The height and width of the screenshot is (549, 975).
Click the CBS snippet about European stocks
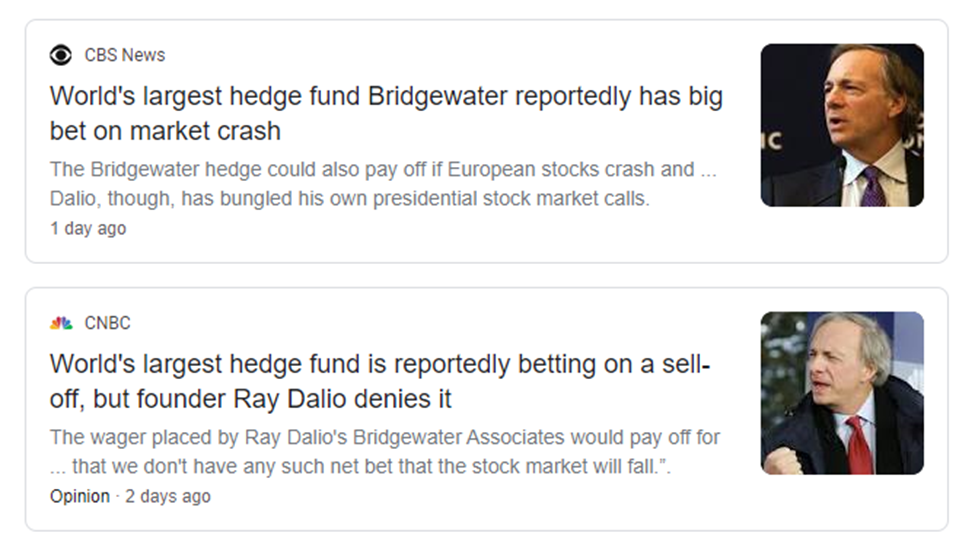383,169
